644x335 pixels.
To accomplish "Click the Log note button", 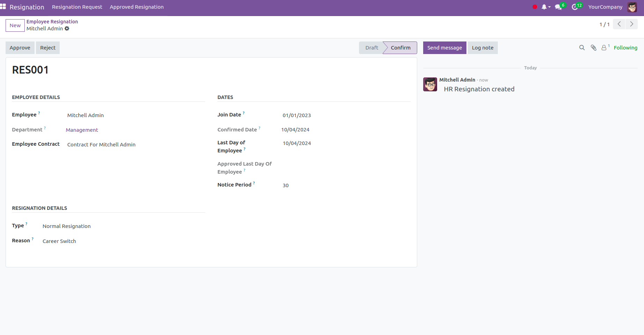I will click(x=482, y=48).
